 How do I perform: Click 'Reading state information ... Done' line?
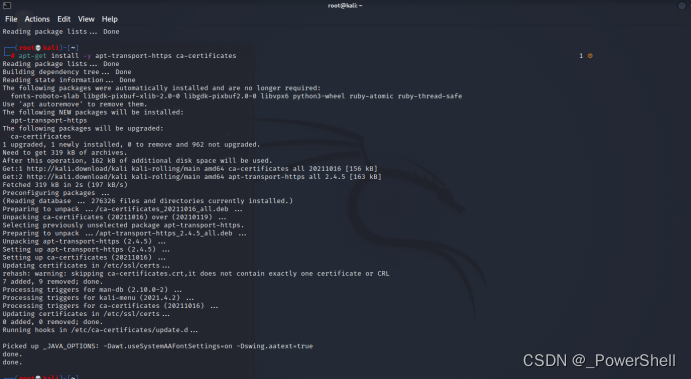tap(69, 80)
